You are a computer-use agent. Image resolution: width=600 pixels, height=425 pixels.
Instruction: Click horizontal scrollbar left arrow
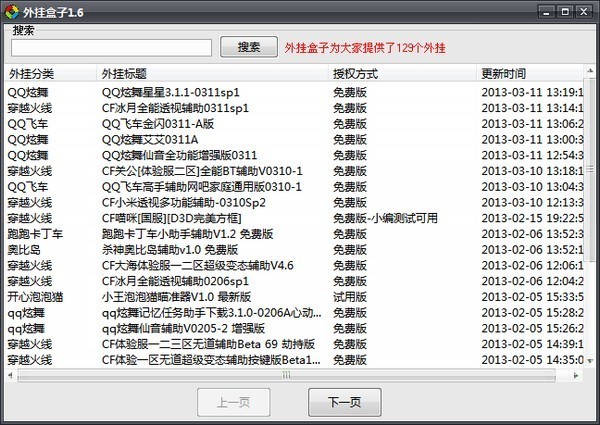(10, 375)
